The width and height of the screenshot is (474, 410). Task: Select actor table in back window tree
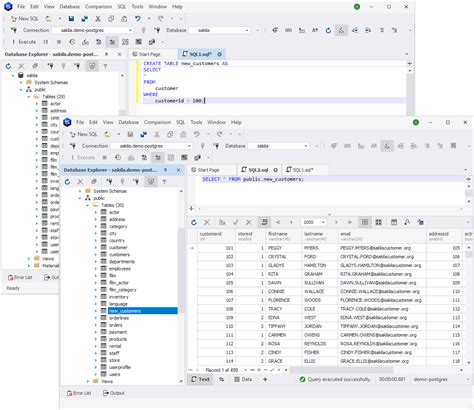tap(55, 104)
